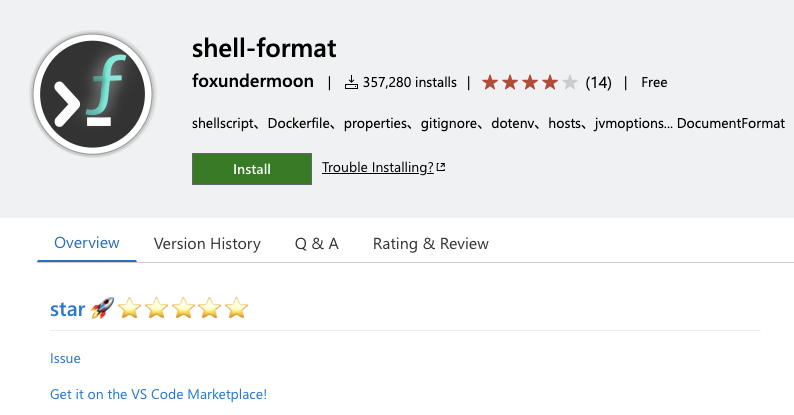Open the Version History tab
The width and height of the screenshot is (794, 415).
[x=207, y=244]
